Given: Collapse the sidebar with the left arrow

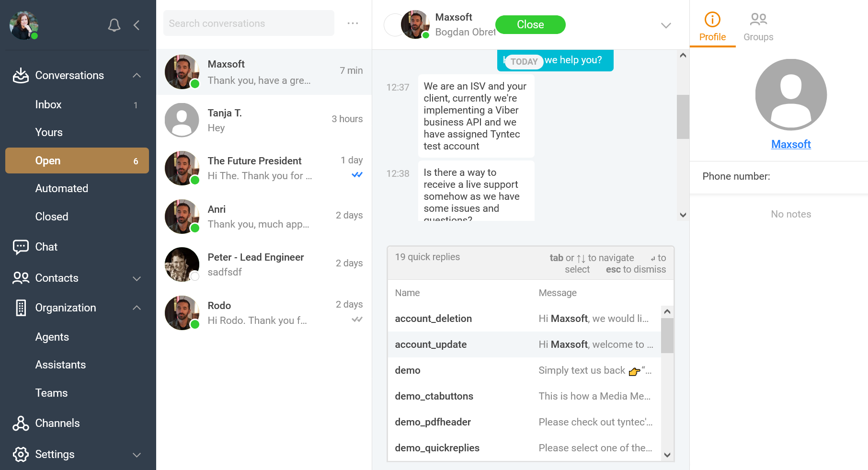Looking at the screenshot, I should click(x=137, y=25).
